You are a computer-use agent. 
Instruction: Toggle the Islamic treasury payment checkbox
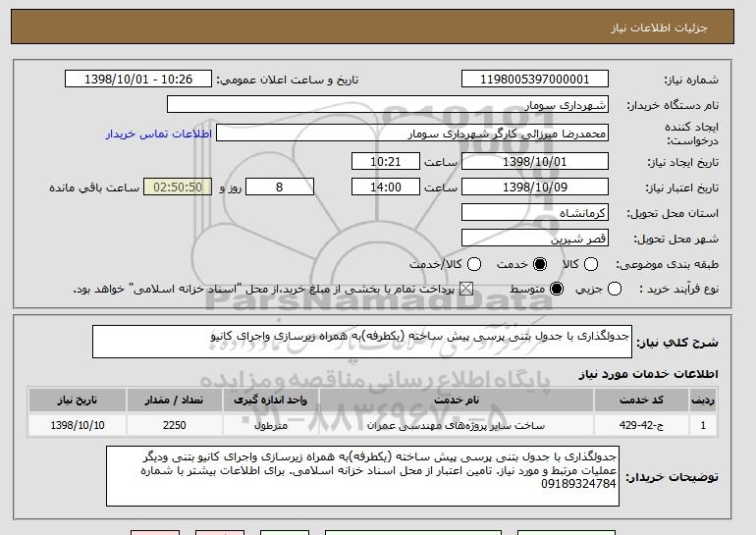[465, 289]
